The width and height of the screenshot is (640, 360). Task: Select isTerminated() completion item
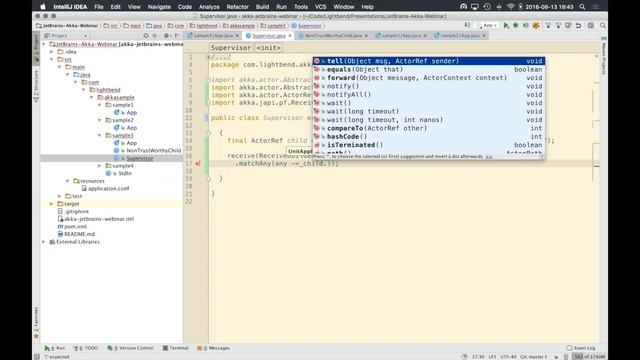(429, 145)
